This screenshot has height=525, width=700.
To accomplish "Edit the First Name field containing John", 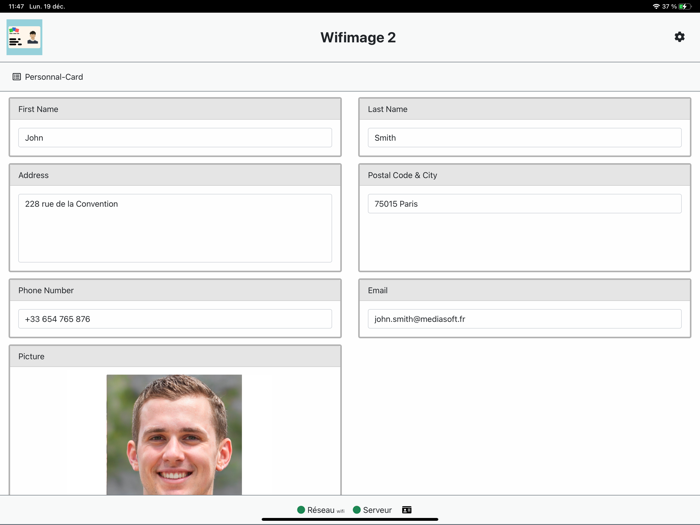I will click(175, 138).
